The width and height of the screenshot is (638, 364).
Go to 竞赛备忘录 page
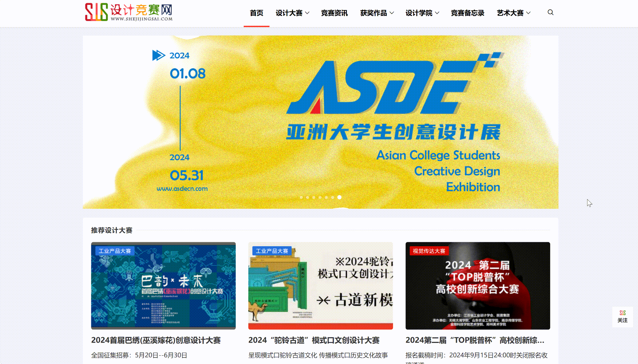coord(467,13)
